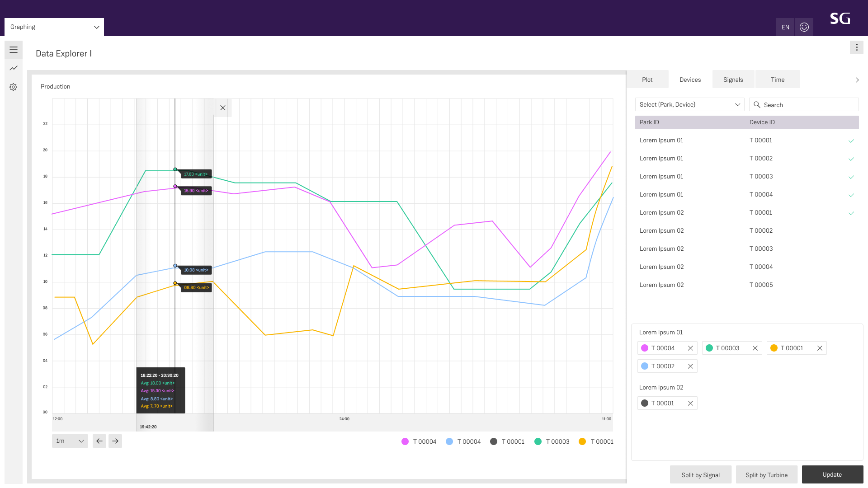Step chart forward with right arrow
The width and height of the screenshot is (868, 488).
pyautogui.click(x=115, y=441)
